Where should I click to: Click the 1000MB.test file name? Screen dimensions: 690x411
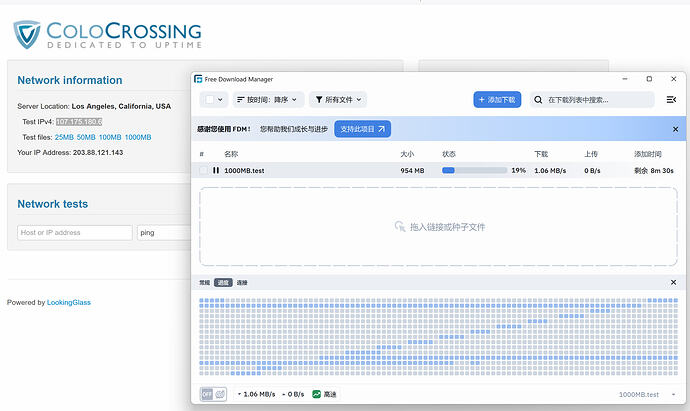(x=244, y=171)
